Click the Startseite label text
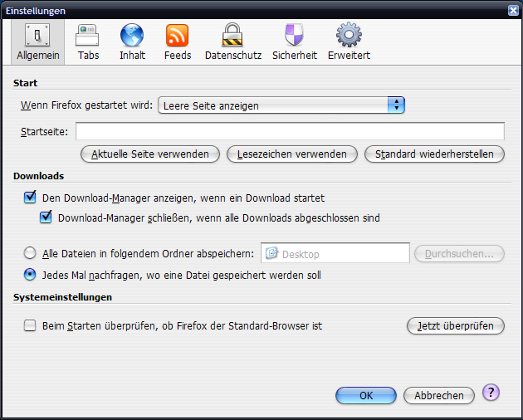This screenshot has width=523, height=420. pyautogui.click(x=44, y=132)
